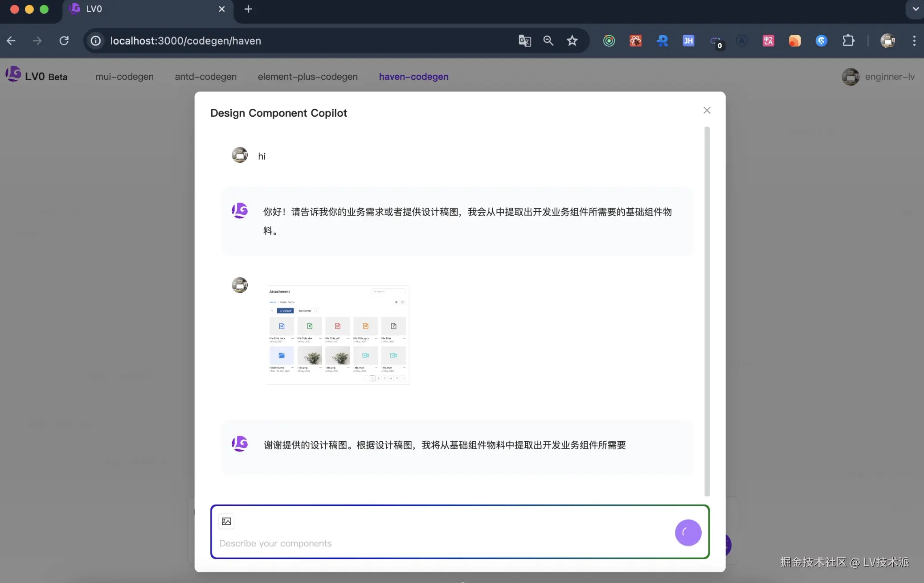
Task: Open the Chrome three-dot menu
Action: coord(914,41)
